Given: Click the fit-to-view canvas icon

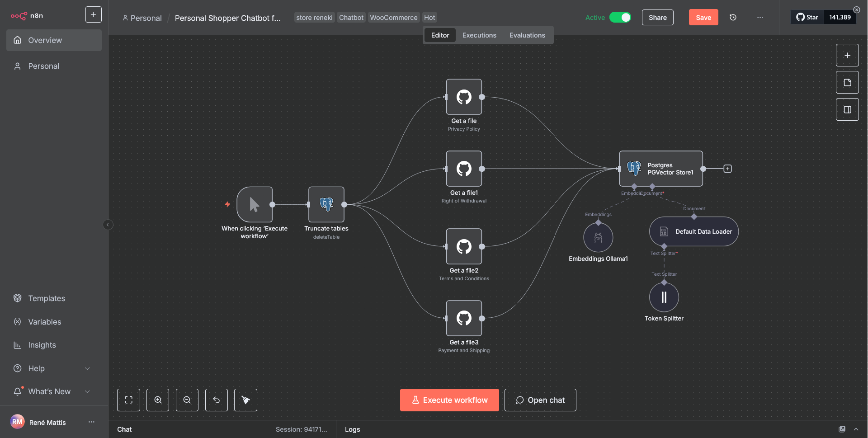Looking at the screenshot, I should [x=128, y=400].
